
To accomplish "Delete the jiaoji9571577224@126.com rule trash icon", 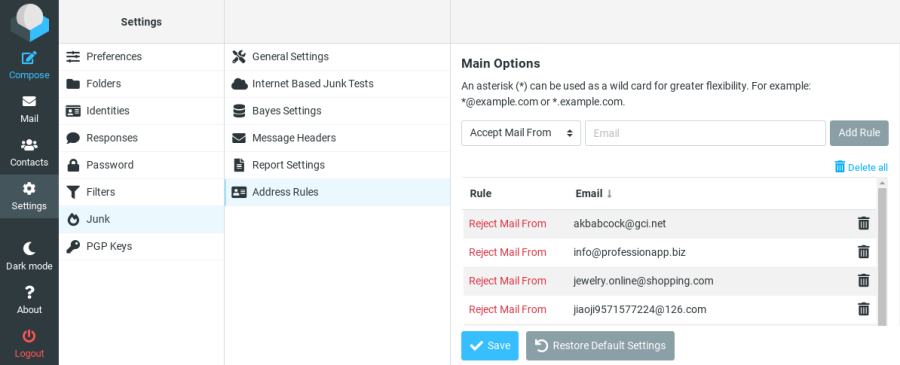I will (863, 309).
